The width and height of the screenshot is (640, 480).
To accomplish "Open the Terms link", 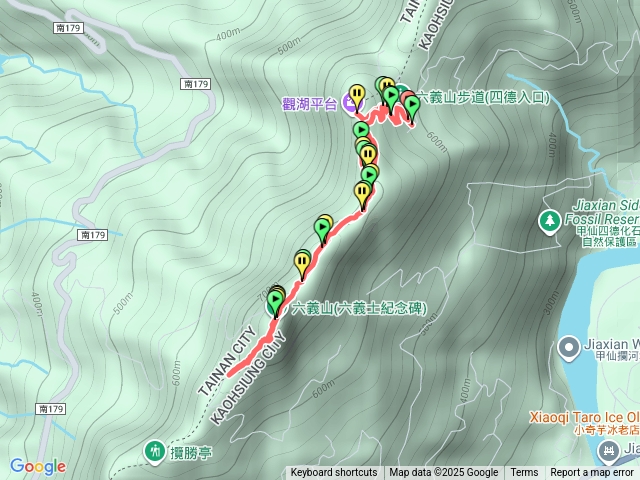I will pos(524,472).
